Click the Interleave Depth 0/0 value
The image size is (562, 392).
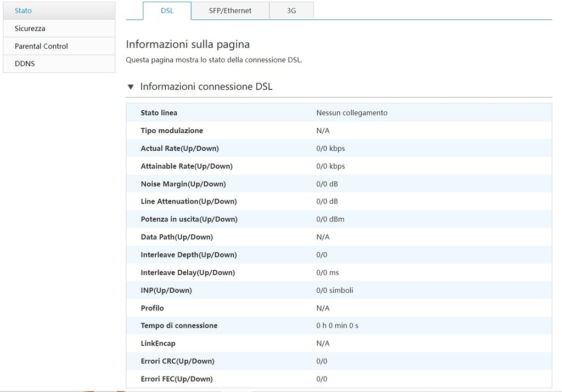[x=322, y=255]
